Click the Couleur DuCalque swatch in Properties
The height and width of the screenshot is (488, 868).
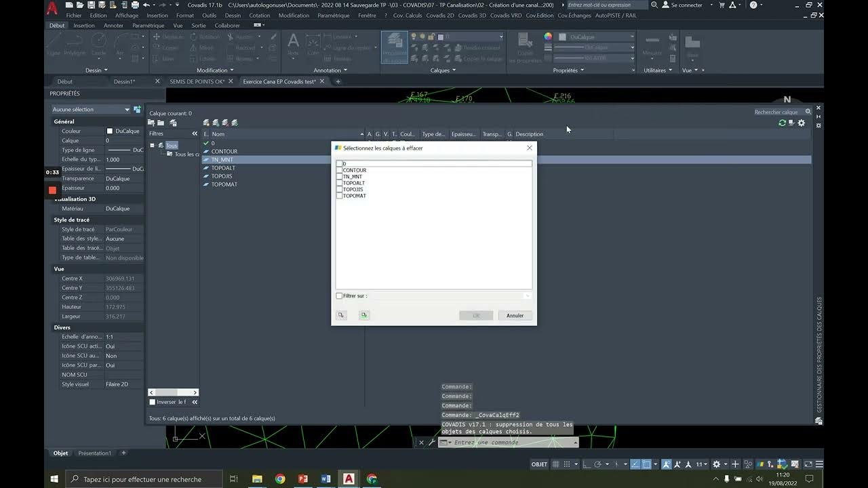click(110, 131)
